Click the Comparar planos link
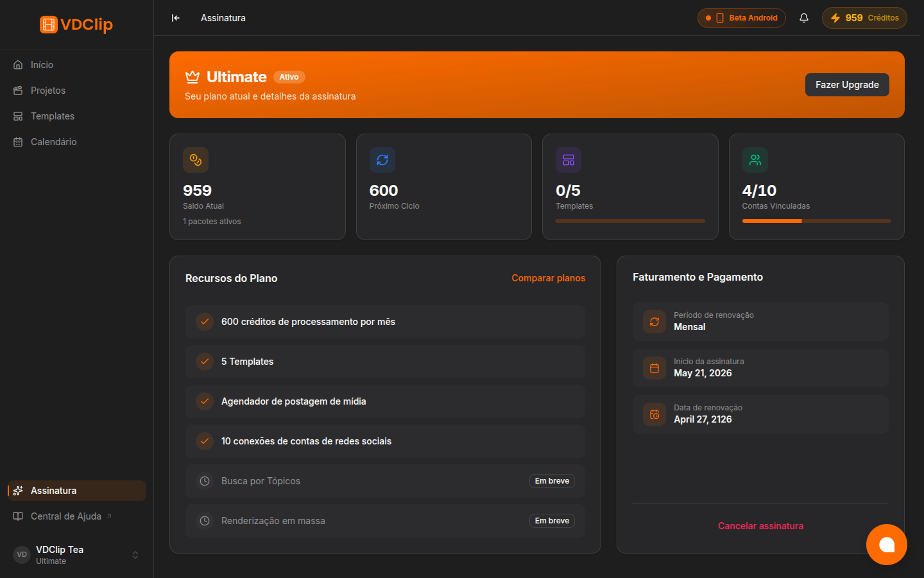This screenshot has width=924, height=578. tap(549, 278)
